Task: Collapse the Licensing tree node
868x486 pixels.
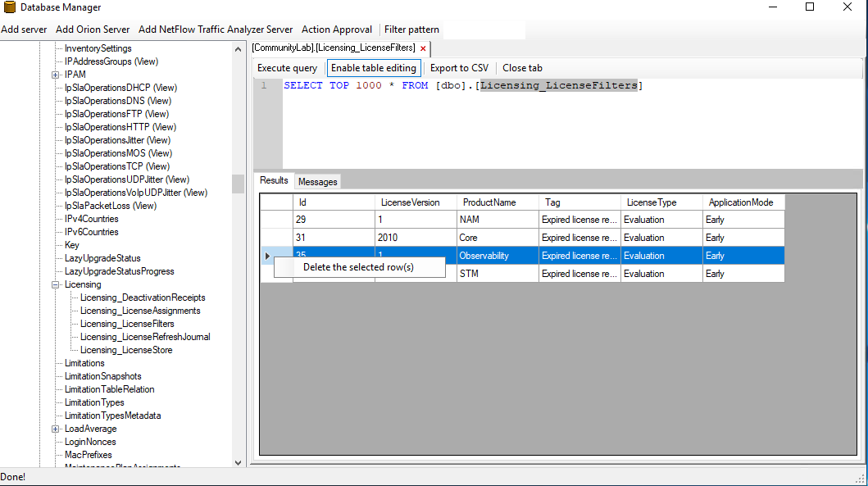Action: 56,284
